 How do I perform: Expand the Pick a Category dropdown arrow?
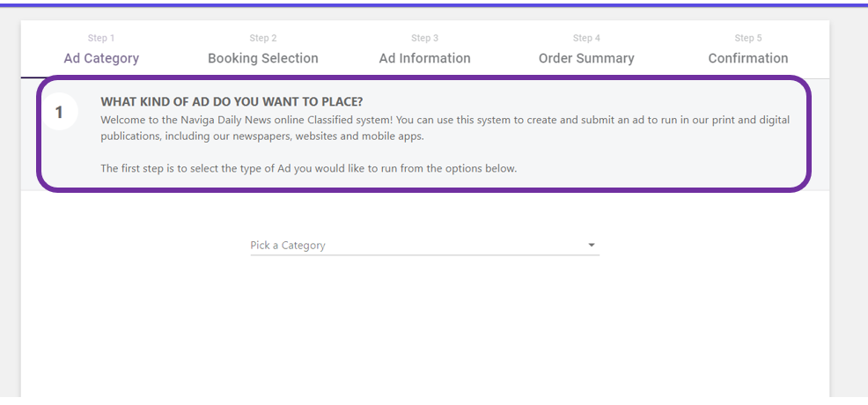(x=592, y=246)
